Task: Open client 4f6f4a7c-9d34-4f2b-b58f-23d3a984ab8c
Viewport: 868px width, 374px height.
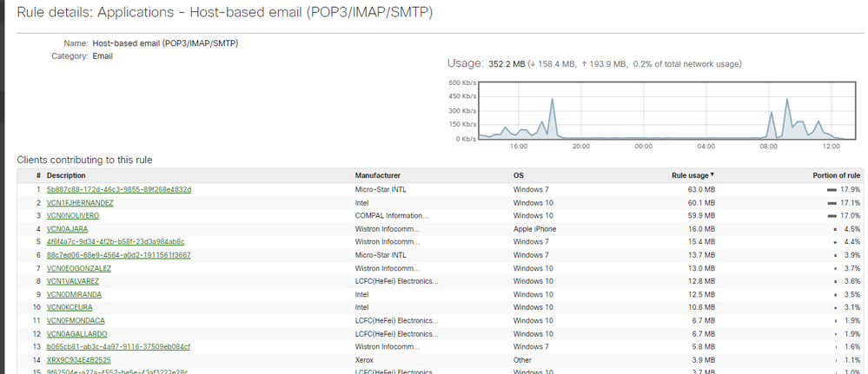Action: click(116, 242)
